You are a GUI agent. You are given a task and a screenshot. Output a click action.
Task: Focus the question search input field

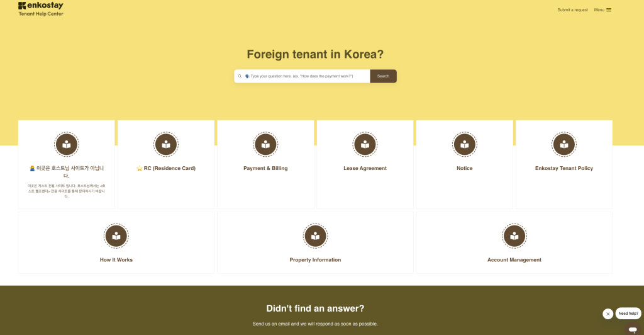(303, 76)
